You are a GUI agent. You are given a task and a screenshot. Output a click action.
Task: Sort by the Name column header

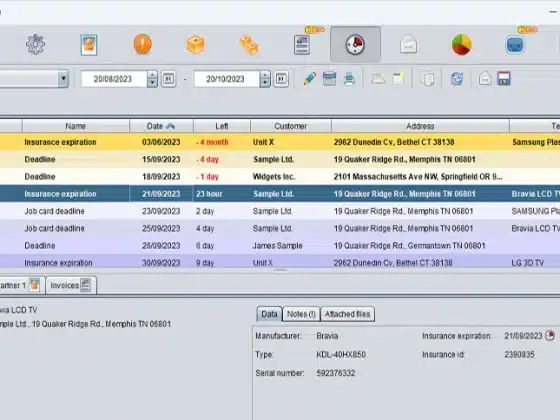[x=76, y=126]
